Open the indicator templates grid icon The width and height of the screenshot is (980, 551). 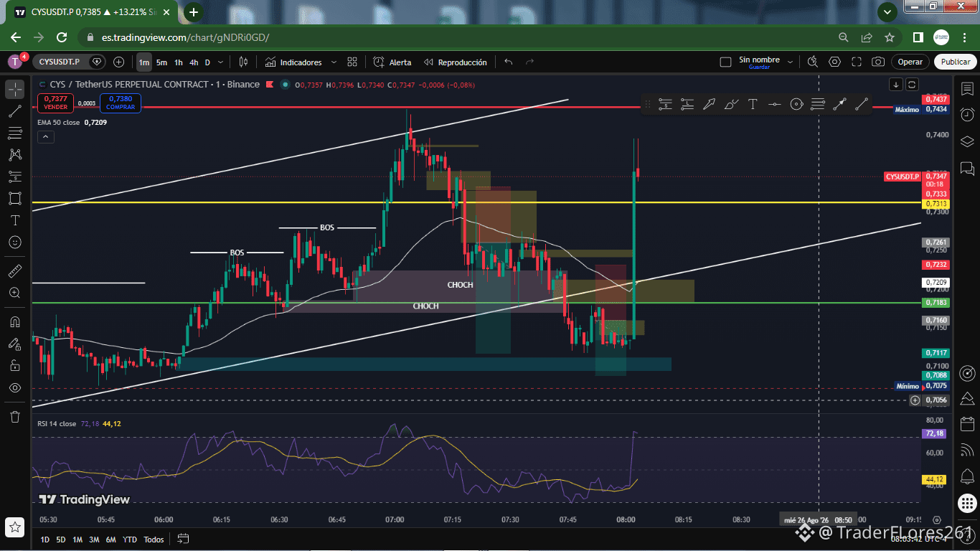[x=352, y=62]
